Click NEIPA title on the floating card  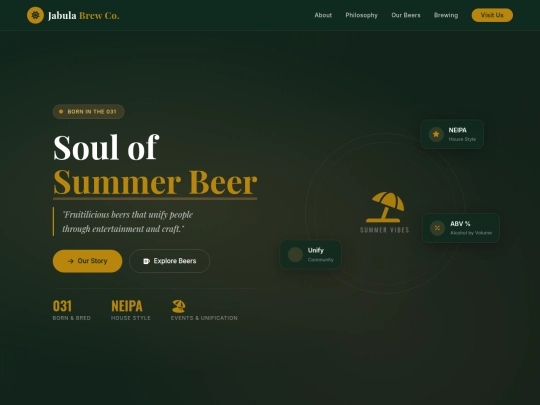coord(458,130)
